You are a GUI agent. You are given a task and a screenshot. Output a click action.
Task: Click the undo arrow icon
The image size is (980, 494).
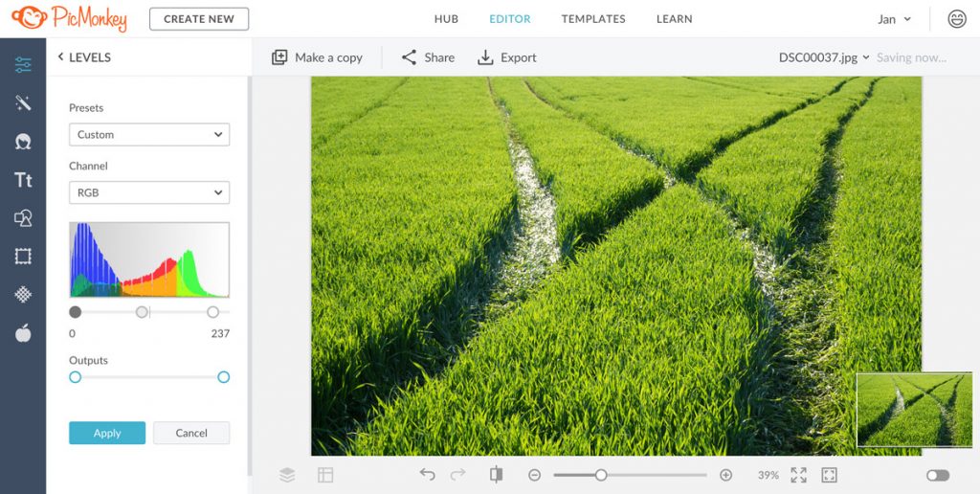[x=427, y=475]
